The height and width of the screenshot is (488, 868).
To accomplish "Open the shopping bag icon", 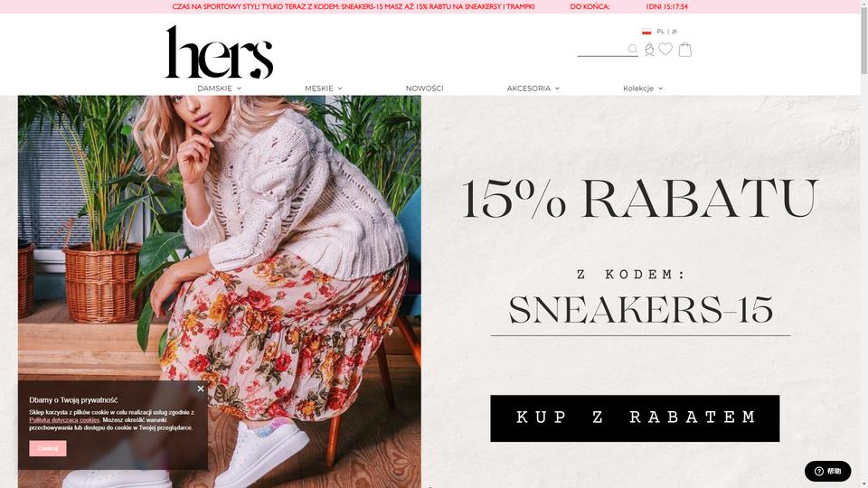I will (x=685, y=49).
